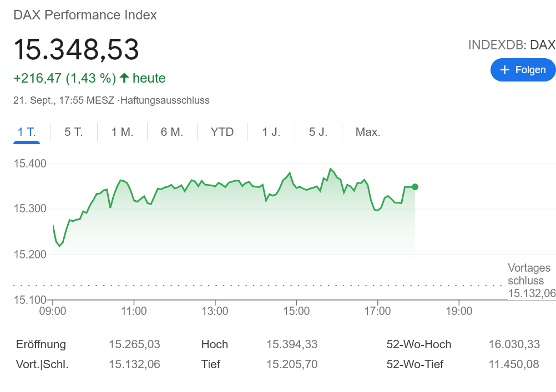
Task: Select the 1 T. time range tab
Action: [27, 132]
